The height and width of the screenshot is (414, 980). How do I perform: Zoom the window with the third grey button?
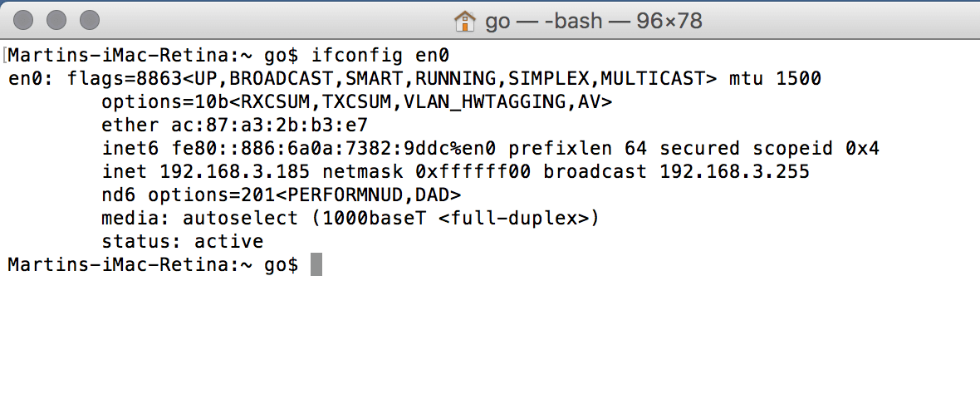pyautogui.click(x=90, y=20)
